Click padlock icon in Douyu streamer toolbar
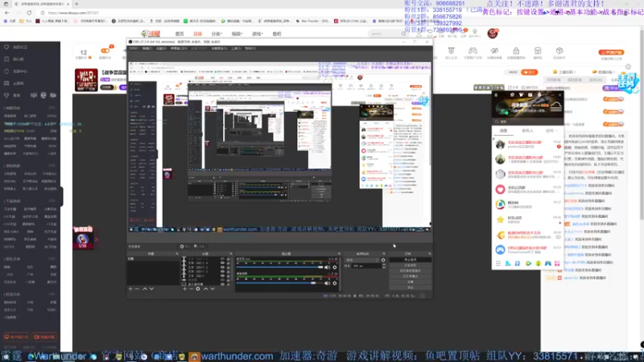644x362 pixels. coord(516,51)
